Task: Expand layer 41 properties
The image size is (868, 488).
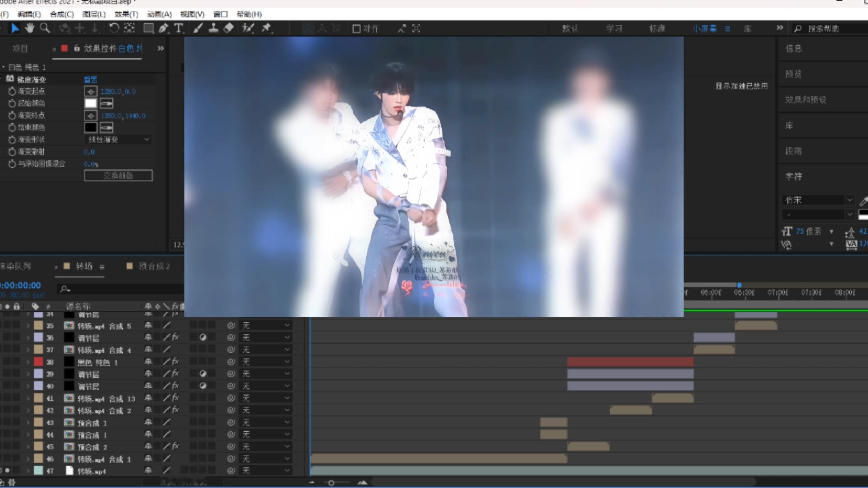Action: pos(28,398)
